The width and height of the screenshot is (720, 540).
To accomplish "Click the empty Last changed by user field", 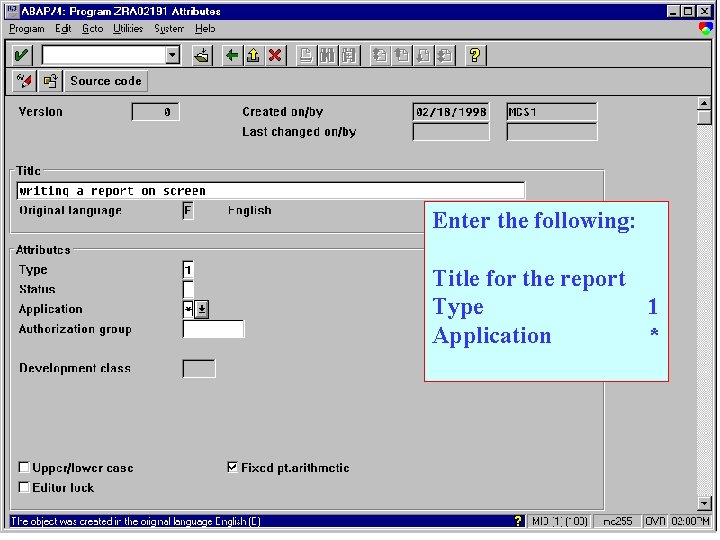I will (x=551, y=132).
